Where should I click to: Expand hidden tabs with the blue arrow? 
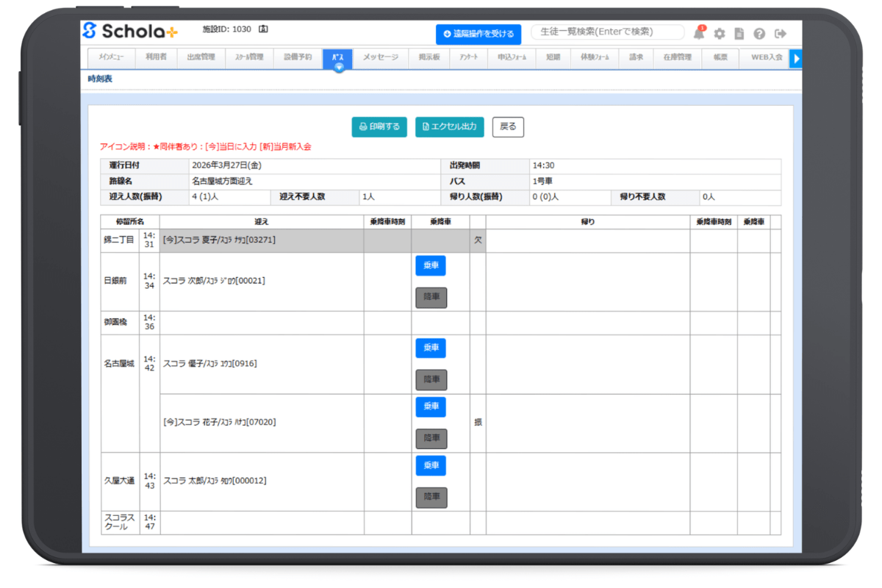tap(797, 59)
